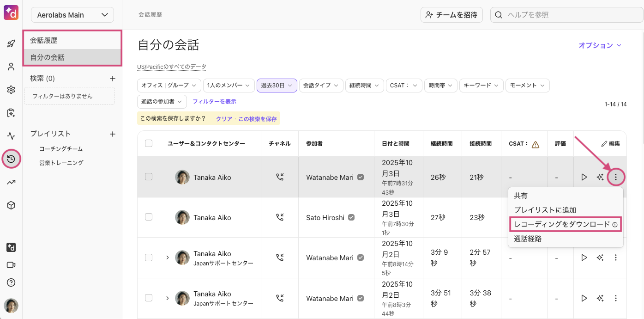
Task: Click the この検索を保存 link
Action: 258,119
